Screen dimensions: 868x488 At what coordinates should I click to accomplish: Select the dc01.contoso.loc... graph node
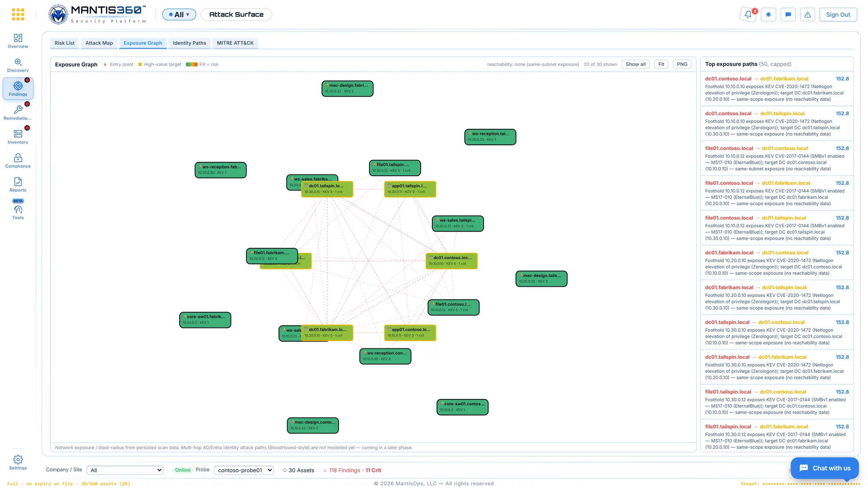[451, 261]
